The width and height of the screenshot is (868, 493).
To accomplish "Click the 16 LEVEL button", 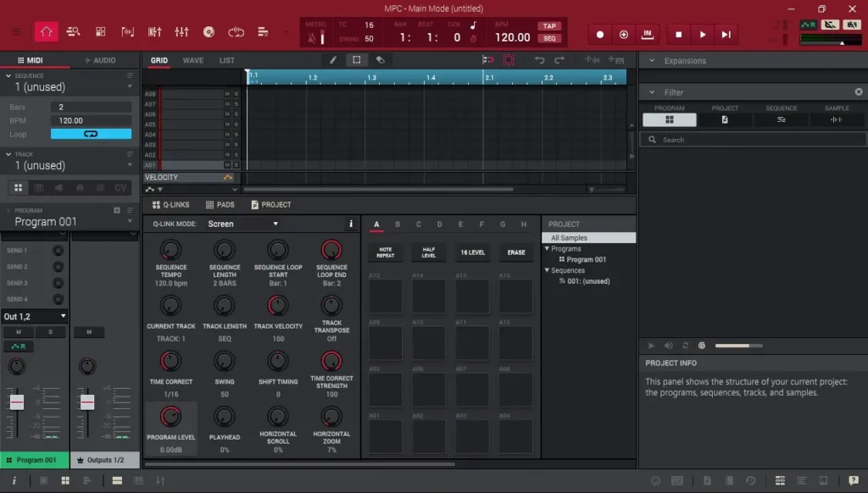I will click(x=472, y=252).
